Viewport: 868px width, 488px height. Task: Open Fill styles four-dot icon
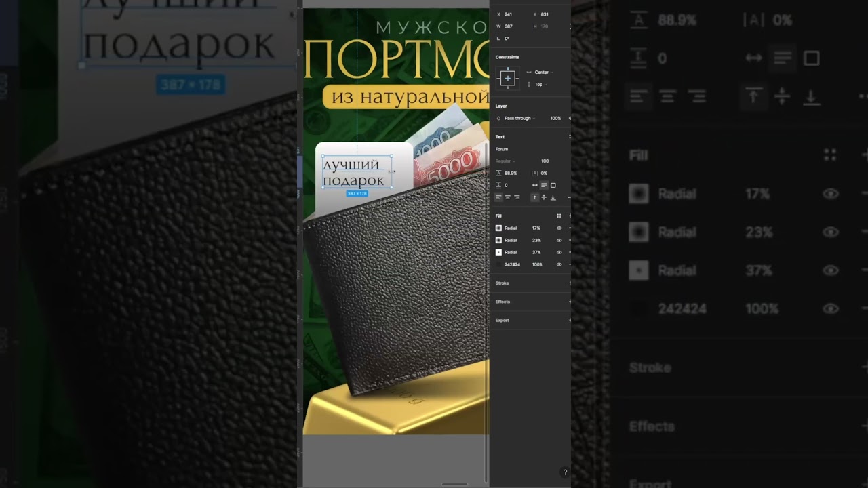(x=559, y=216)
